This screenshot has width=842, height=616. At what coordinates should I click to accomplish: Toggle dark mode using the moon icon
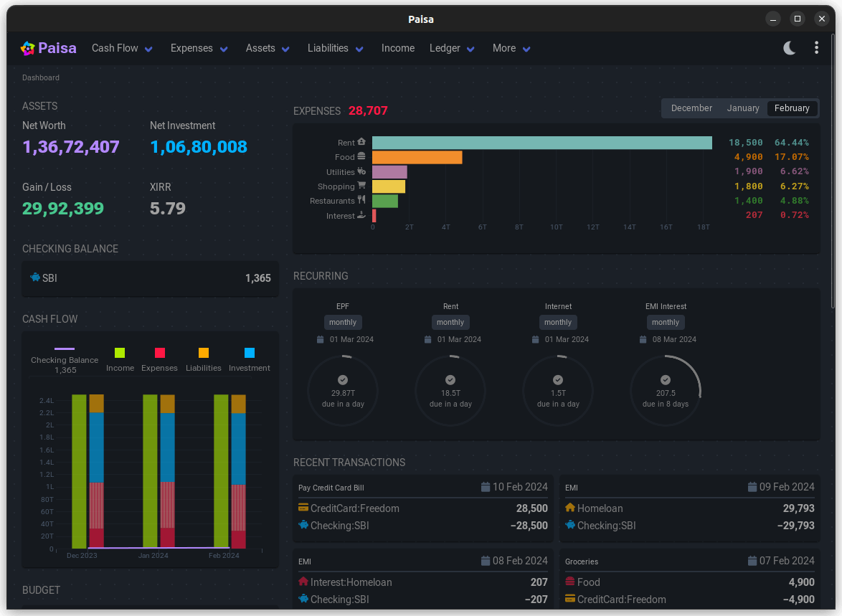pyautogui.click(x=790, y=47)
